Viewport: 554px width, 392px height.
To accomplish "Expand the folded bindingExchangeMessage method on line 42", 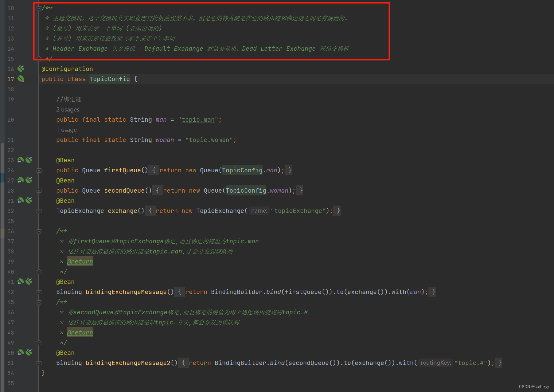I will click(x=39, y=292).
